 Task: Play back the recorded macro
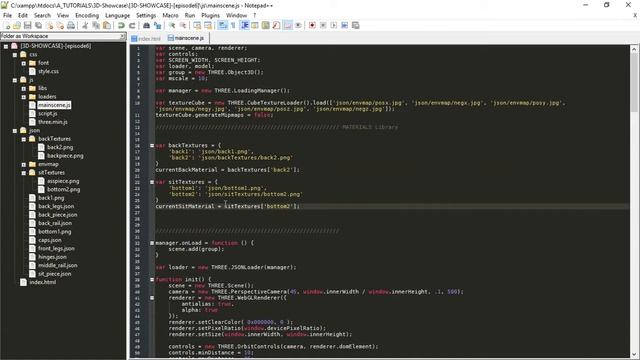coord(333,25)
